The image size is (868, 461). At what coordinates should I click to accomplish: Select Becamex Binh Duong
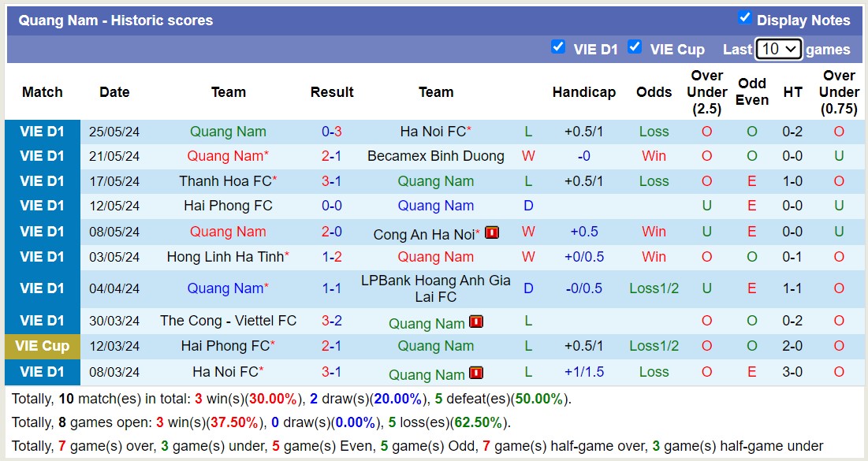coord(436,156)
